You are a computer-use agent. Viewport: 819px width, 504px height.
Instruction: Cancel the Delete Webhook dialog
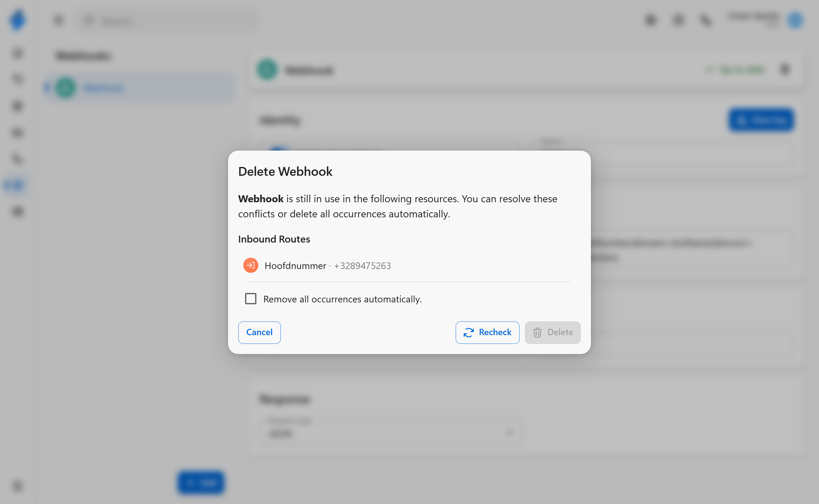click(x=259, y=332)
